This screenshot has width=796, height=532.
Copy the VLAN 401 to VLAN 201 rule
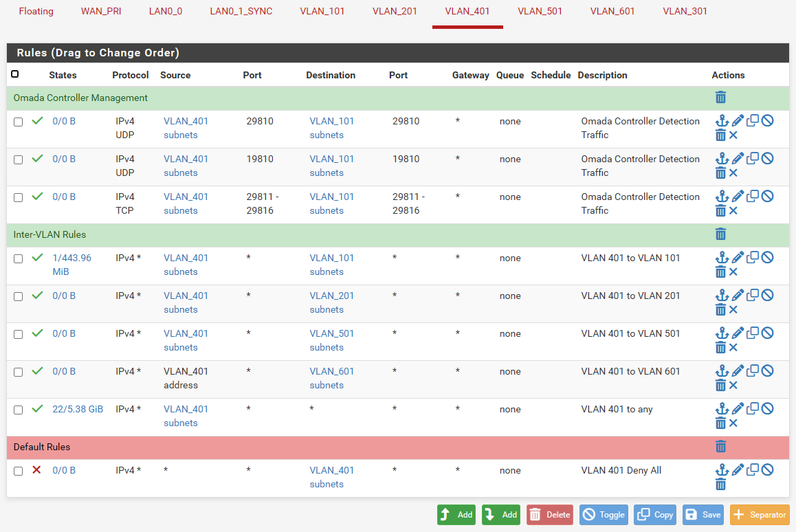[753, 296]
